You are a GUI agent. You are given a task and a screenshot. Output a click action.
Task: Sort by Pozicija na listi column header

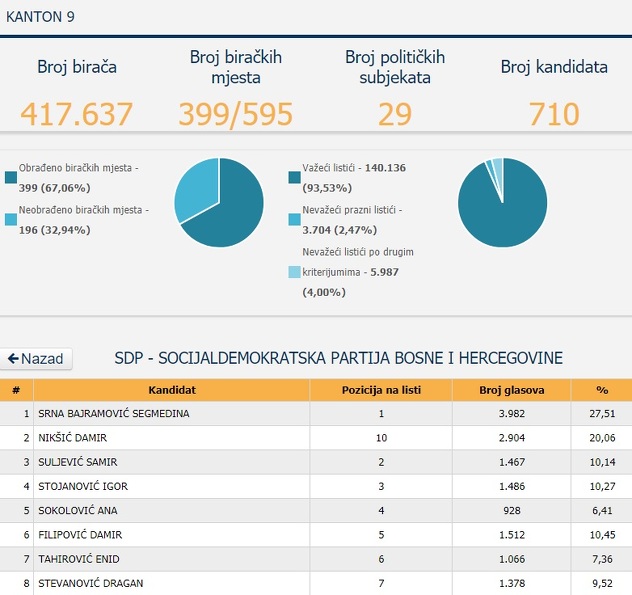click(380, 389)
